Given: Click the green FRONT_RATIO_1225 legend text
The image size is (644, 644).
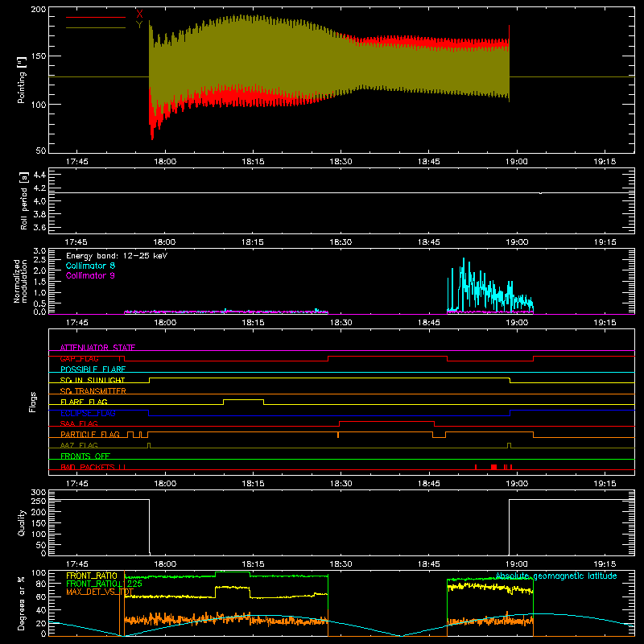Looking at the screenshot, I should pos(104,584).
